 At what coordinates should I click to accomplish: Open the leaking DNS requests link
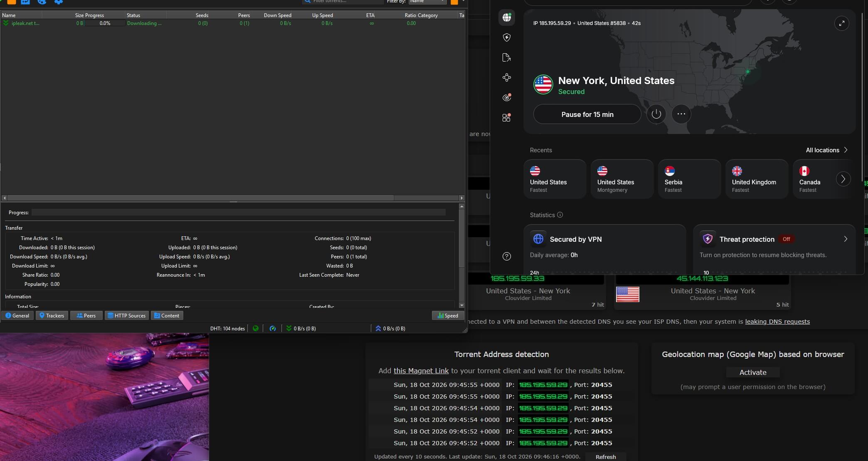777,322
